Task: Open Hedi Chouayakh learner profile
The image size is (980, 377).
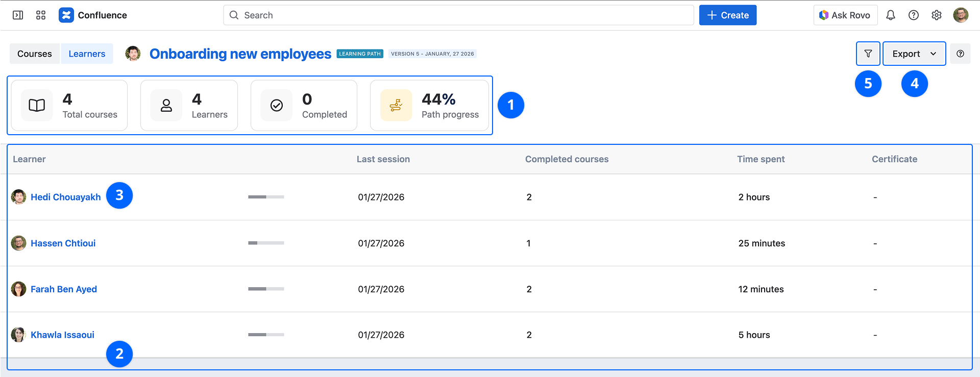Action: 65,197
